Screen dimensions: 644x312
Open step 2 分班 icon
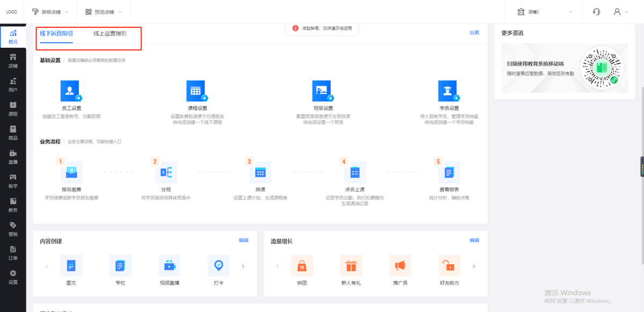(x=166, y=172)
